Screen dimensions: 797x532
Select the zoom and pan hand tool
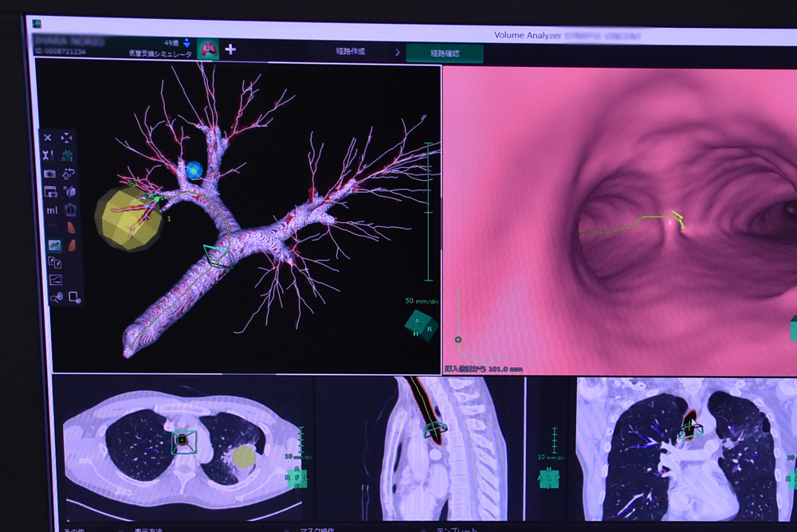(x=57, y=297)
